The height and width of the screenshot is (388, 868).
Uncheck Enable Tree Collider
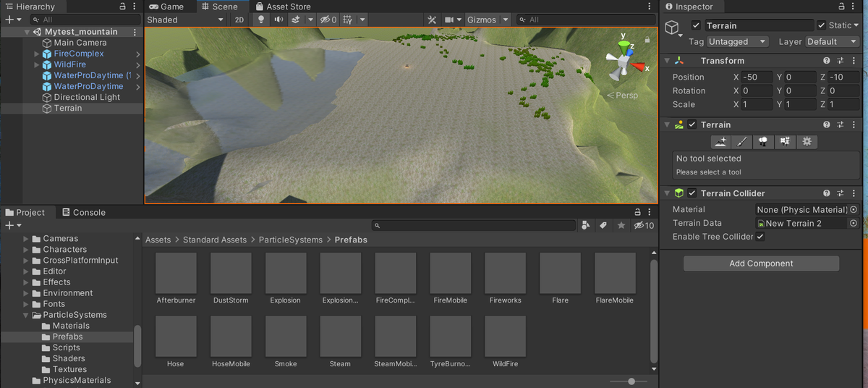tap(760, 237)
